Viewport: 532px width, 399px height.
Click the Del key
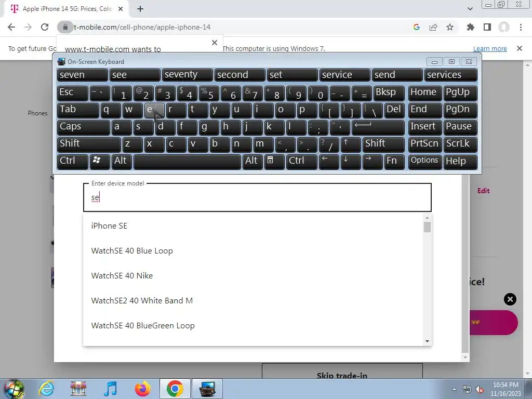click(x=394, y=110)
